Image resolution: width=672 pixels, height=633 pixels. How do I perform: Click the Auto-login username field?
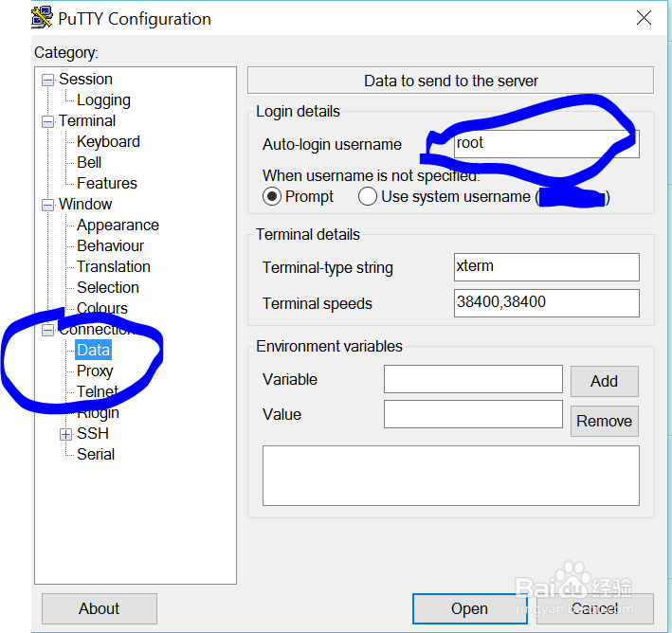(547, 144)
